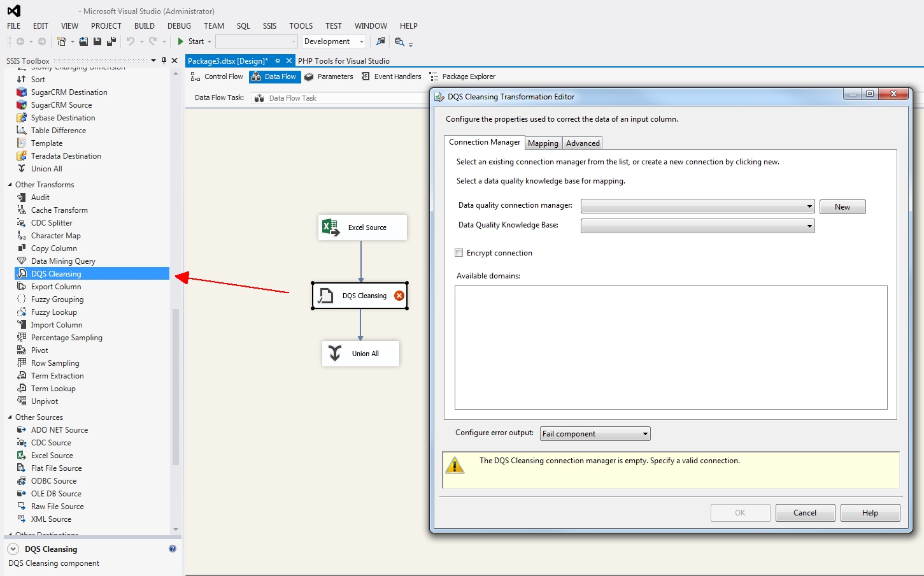Open the Data Quality Knowledge Base dropdown
The image size is (924, 576).
[809, 226]
